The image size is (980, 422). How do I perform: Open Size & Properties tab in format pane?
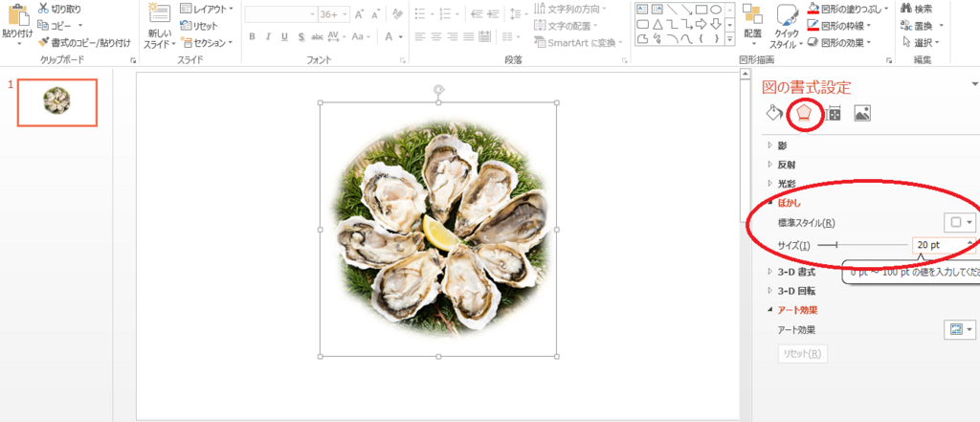pyautogui.click(x=834, y=113)
